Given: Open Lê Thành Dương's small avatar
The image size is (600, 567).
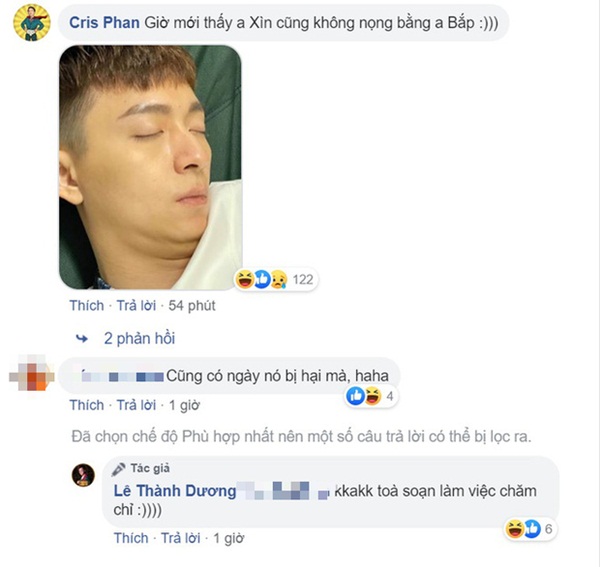Looking at the screenshot, I should click(x=83, y=476).
